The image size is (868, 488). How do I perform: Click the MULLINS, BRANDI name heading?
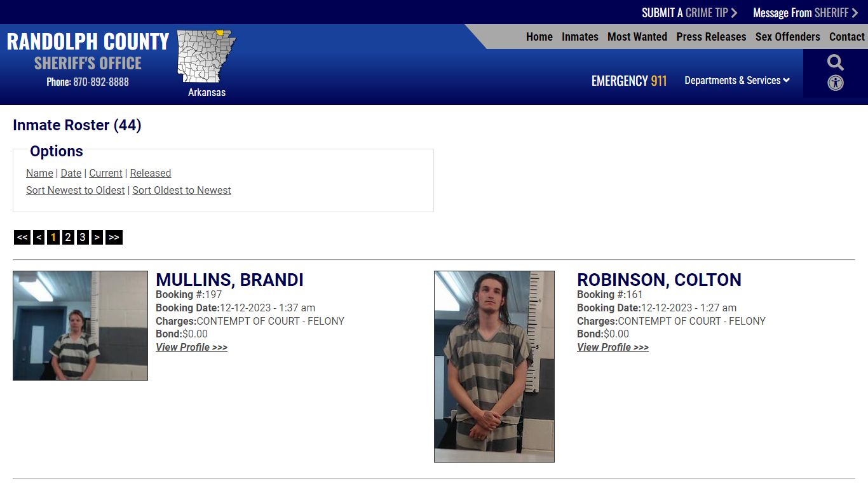tap(229, 280)
